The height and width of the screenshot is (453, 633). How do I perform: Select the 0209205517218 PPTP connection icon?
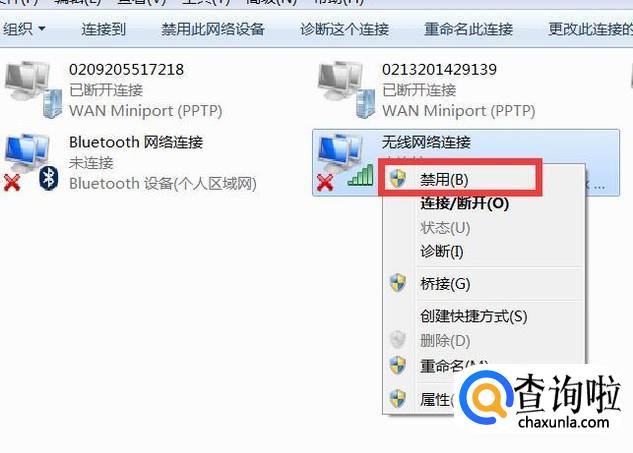(x=33, y=90)
